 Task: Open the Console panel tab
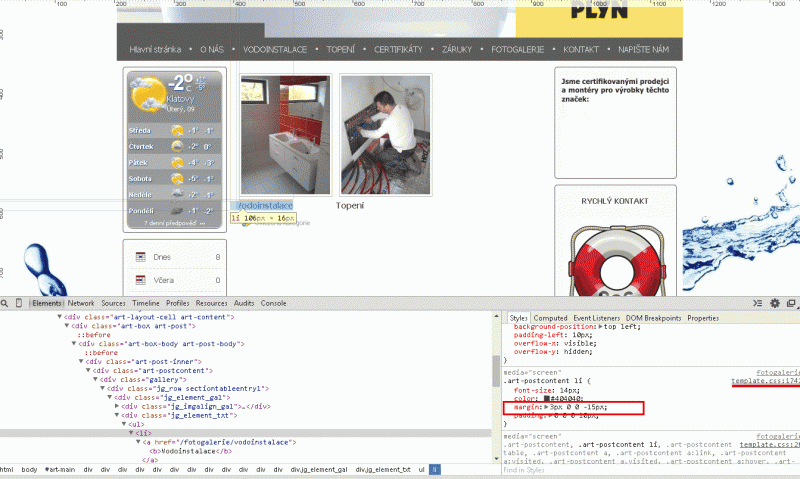(x=273, y=303)
